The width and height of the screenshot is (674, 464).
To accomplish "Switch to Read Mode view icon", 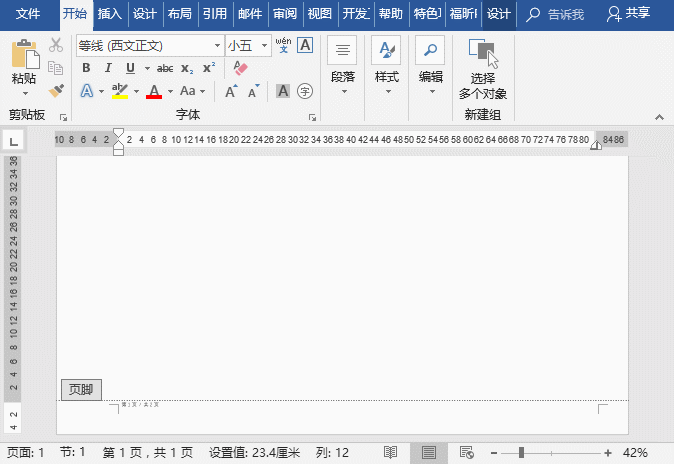I will pos(390,452).
